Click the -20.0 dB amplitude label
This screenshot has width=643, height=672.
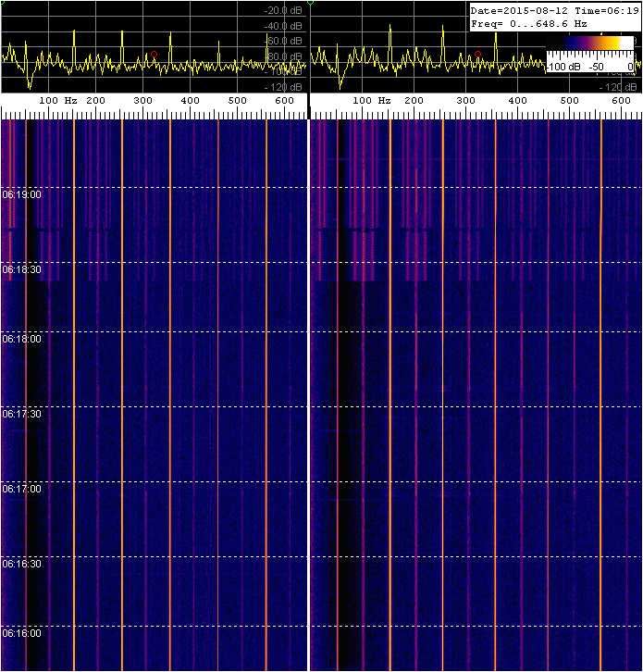[283, 11]
